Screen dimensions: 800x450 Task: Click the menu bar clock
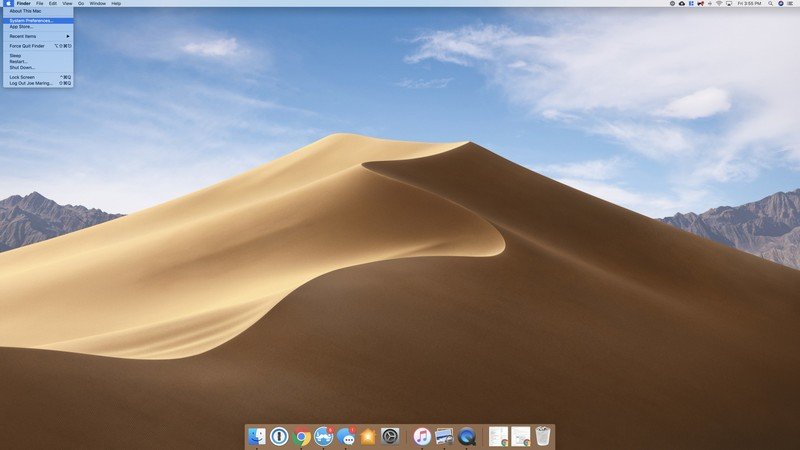click(749, 3)
